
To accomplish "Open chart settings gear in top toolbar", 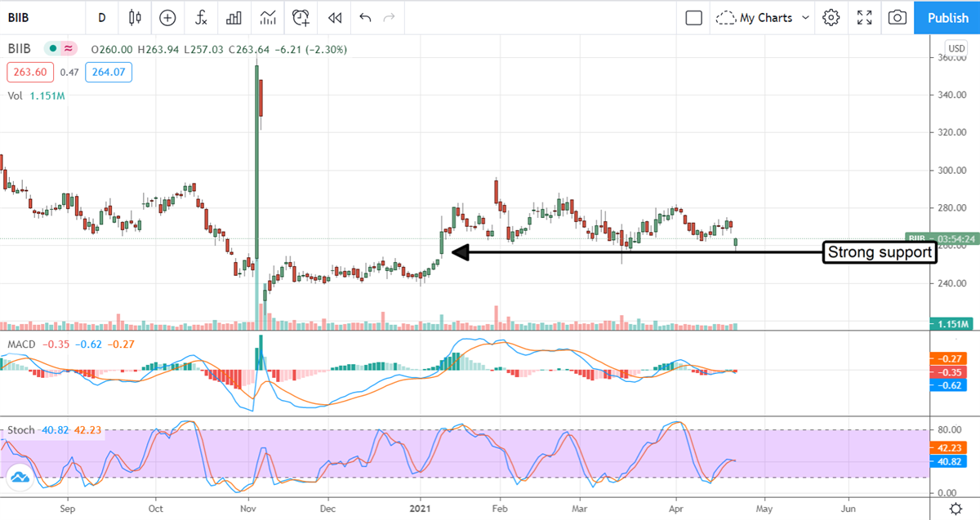I will (831, 17).
